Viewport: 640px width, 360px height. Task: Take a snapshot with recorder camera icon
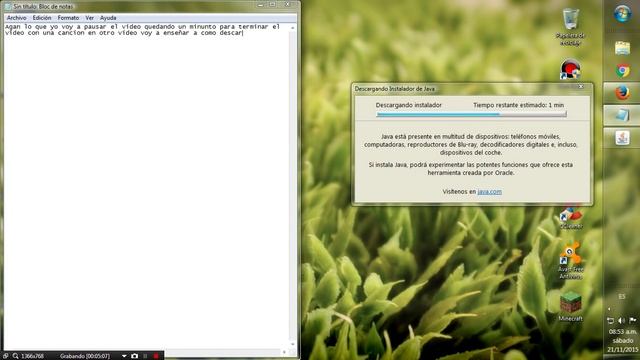(x=134, y=356)
